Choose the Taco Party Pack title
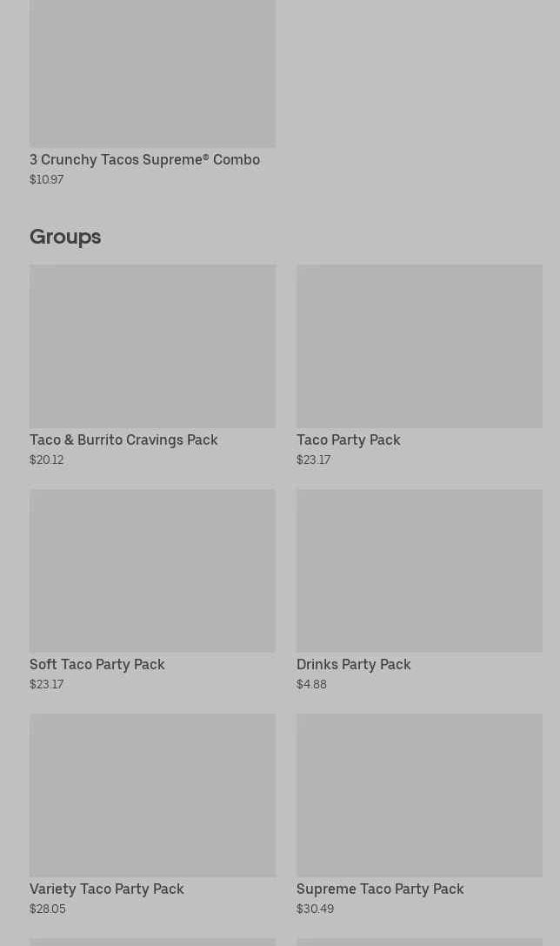The image size is (560, 946). tap(349, 439)
